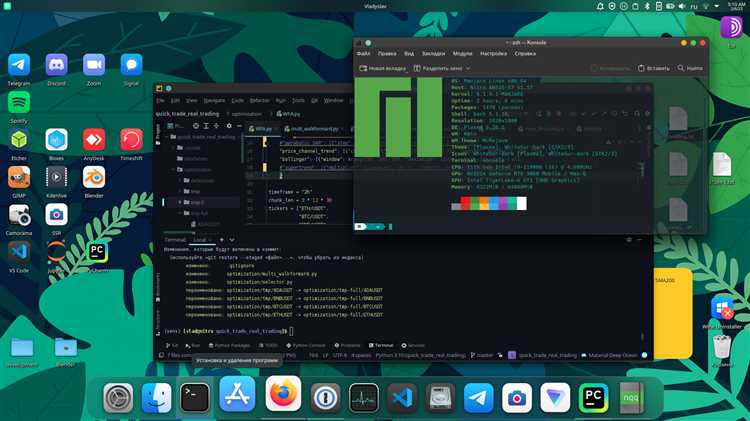Viewport: 750px width, 421px height.
Task: Open the Etcher desktop icon
Action: (x=19, y=140)
